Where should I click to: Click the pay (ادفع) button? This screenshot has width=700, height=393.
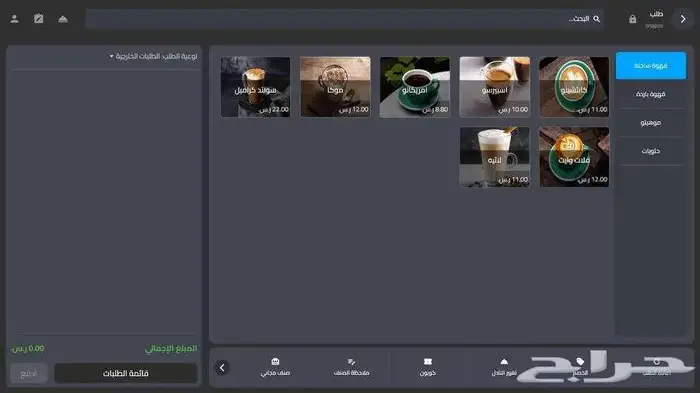[29, 373]
